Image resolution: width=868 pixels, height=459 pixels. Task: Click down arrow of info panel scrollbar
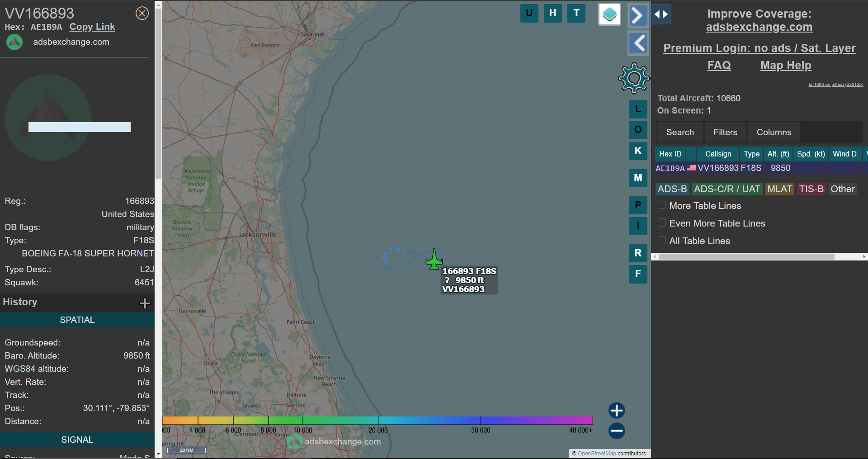158,454
